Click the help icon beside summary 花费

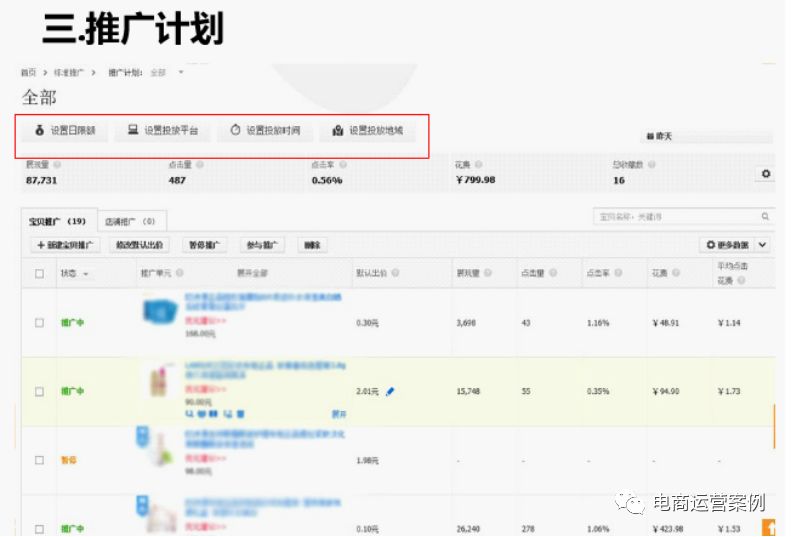click(x=478, y=165)
